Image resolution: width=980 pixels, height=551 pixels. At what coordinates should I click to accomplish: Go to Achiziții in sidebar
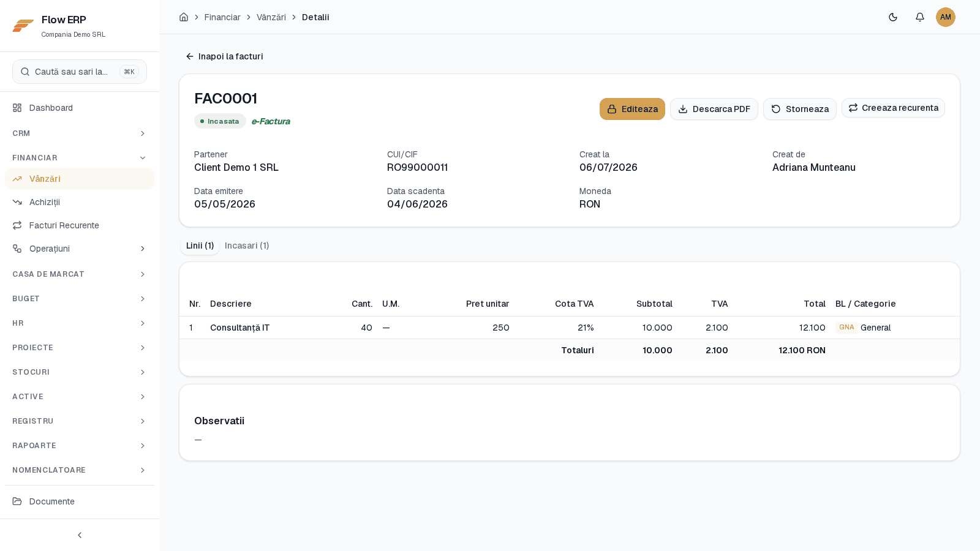click(x=80, y=202)
